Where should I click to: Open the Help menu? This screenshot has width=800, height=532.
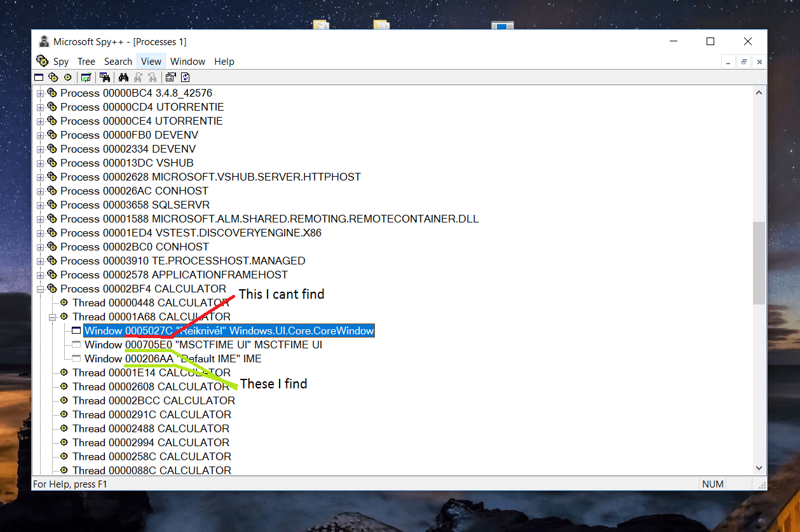(224, 62)
